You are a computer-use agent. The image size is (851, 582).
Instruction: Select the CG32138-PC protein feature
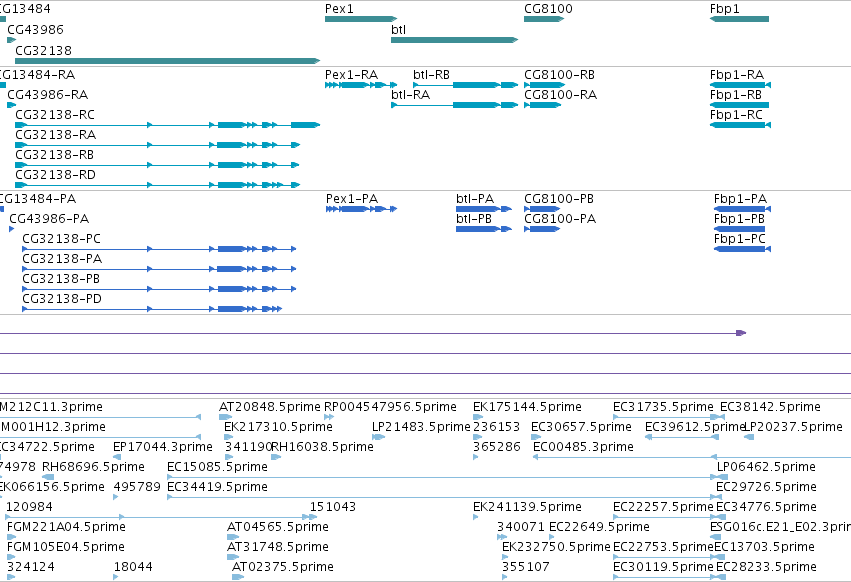click(x=159, y=249)
